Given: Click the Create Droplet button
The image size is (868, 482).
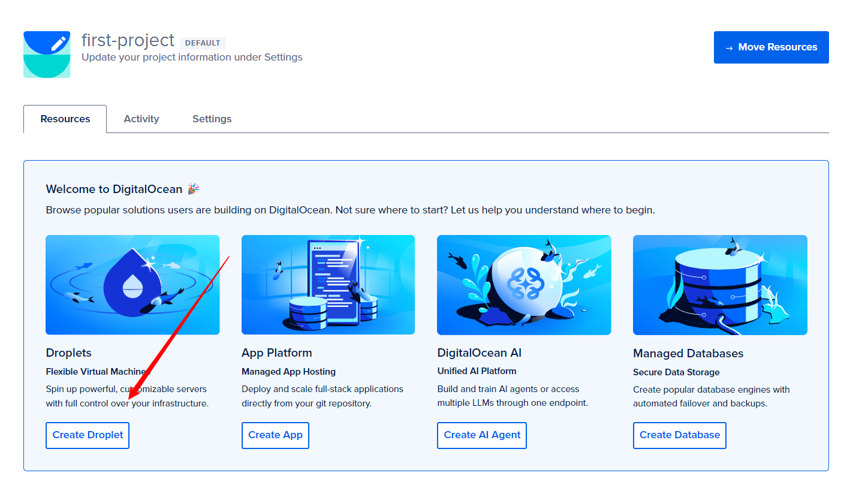Looking at the screenshot, I should (x=88, y=435).
